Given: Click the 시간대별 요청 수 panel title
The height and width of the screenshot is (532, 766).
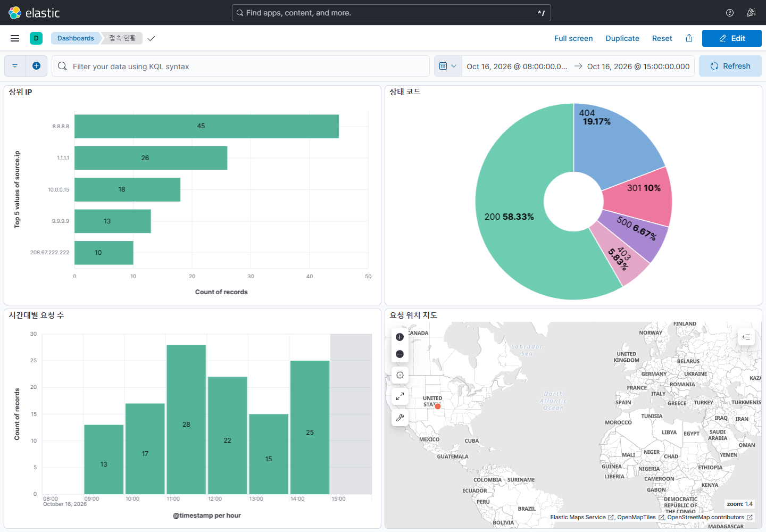Looking at the screenshot, I should coord(36,315).
